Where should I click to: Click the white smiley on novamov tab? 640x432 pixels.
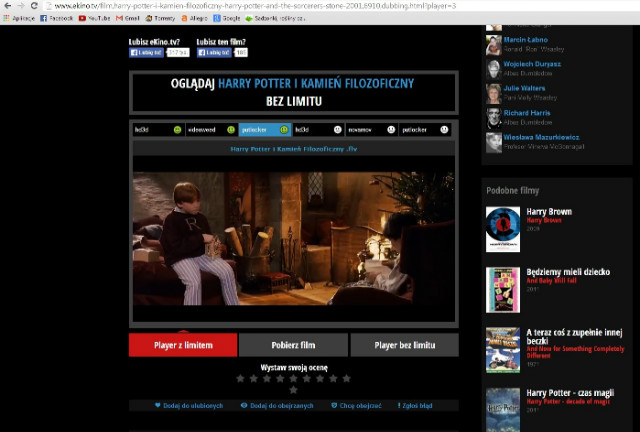(x=391, y=130)
